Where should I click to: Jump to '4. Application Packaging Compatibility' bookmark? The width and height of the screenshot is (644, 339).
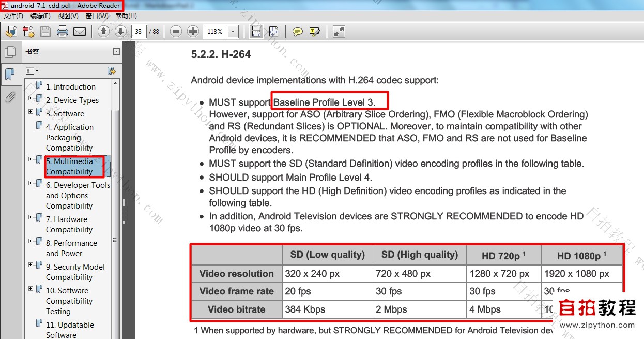[70, 138]
